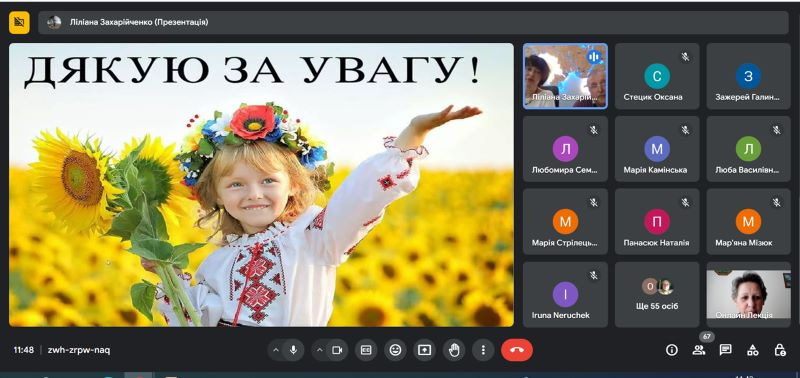Toggle the camera button
Image resolution: width=800 pixels, height=378 pixels.
pos(337,350)
